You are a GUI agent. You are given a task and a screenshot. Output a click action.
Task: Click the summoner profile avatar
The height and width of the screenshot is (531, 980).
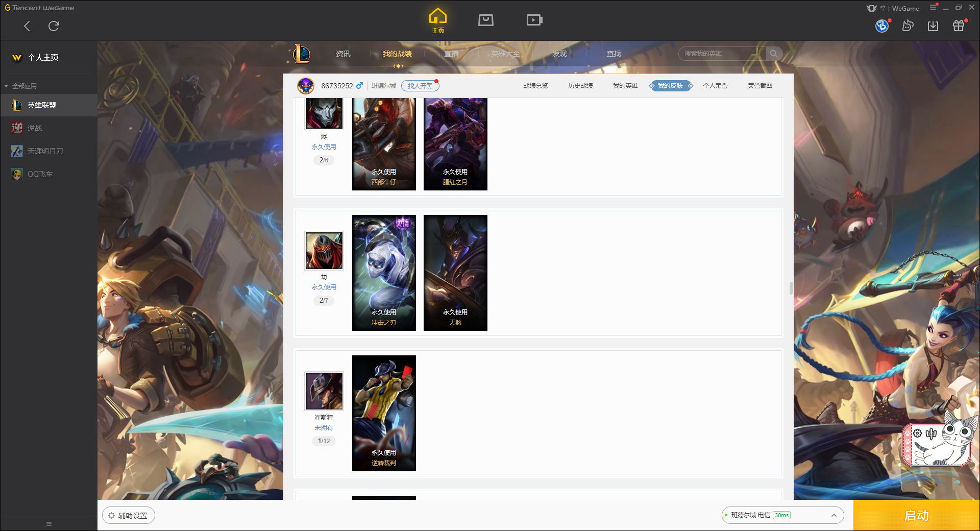pyautogui.click(x=306, y=86)
